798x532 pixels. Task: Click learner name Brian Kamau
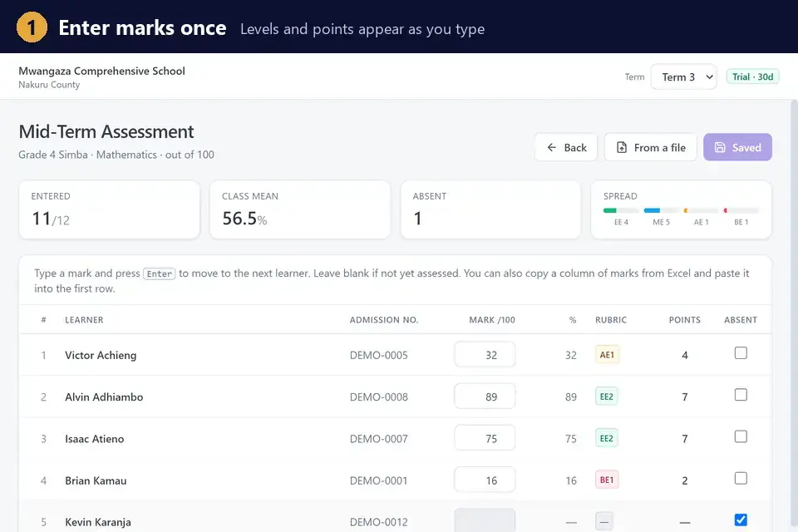96,480
